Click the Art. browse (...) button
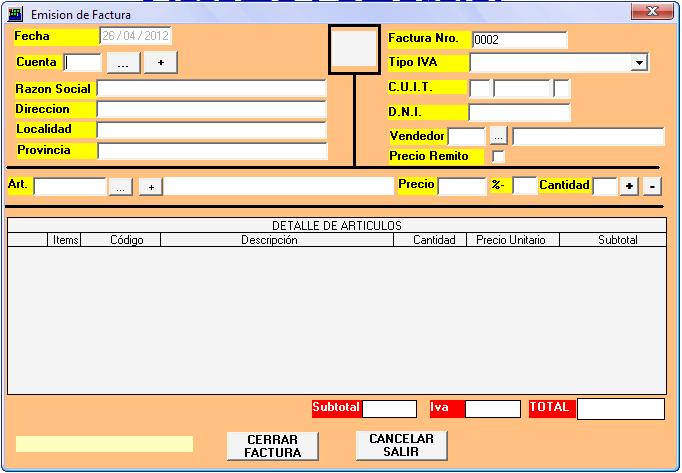The image size is (682, 473). click(x=120, y=187)
